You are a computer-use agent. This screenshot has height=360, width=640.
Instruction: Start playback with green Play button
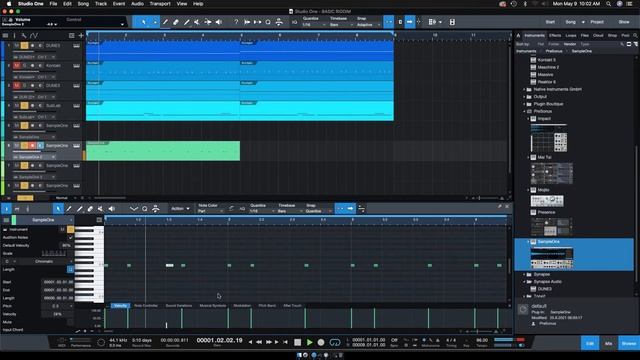pos(309,342)
